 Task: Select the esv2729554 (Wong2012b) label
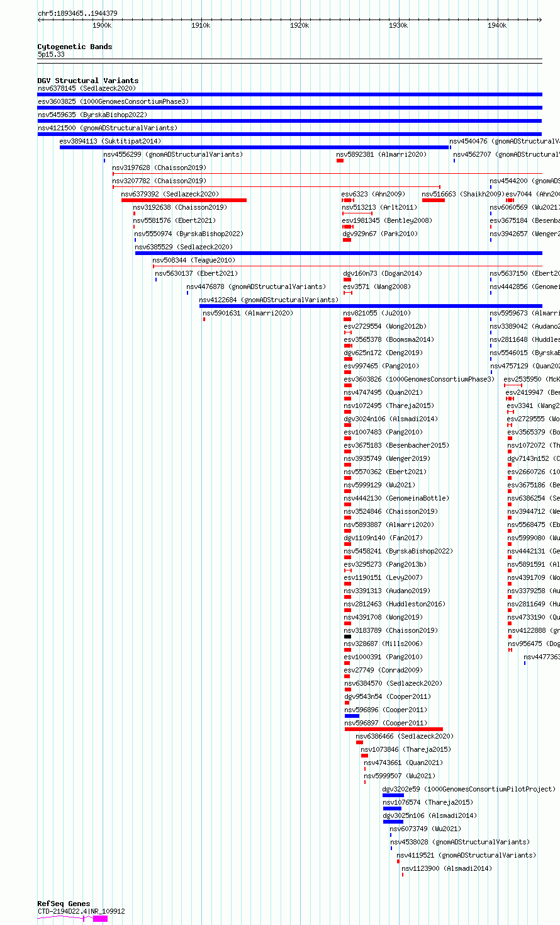[x=385, y=326]
